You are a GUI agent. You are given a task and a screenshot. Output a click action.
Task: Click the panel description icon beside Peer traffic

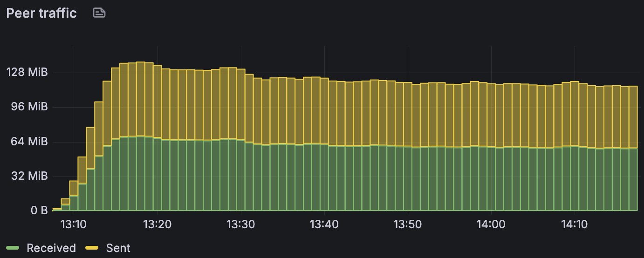99,13
